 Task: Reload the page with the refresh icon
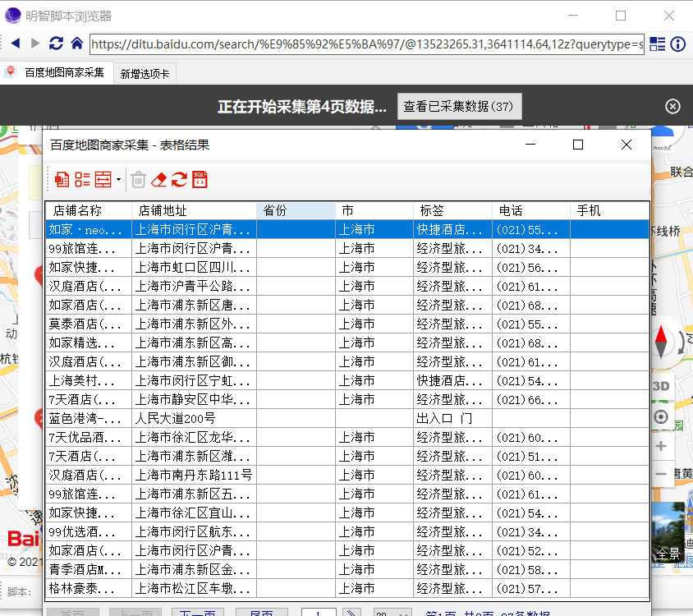[x=56, y=44]
